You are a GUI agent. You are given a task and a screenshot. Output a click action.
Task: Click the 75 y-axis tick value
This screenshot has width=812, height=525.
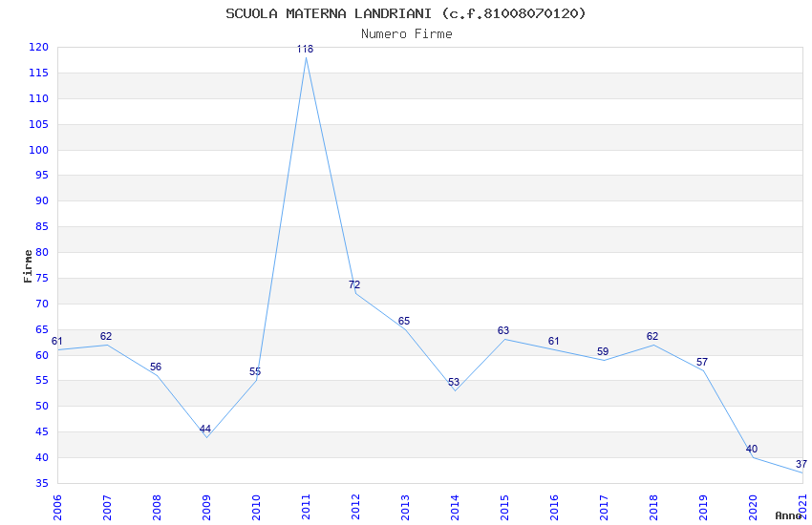[42, 279]
